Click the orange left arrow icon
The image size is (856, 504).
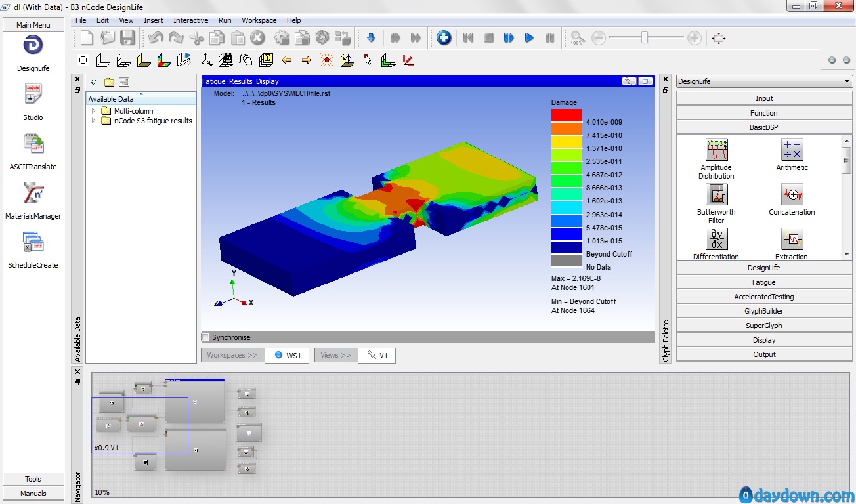[x=286, y=60]
